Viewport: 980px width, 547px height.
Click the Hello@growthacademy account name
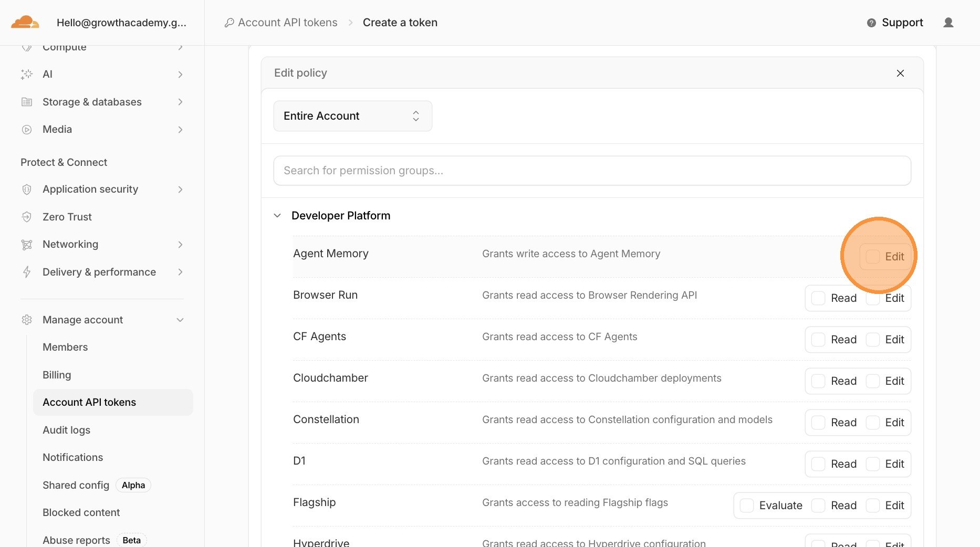tap(121, 23)
